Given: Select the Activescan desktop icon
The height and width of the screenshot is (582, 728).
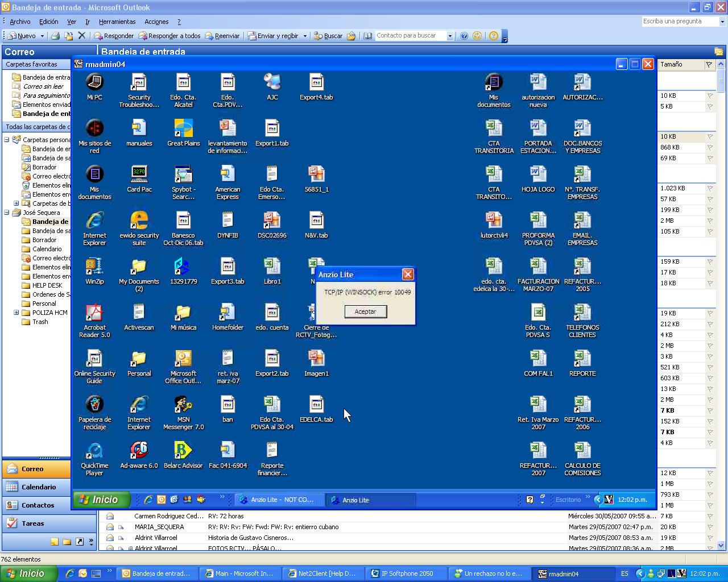Looking at the screenshot, I should [x=139, y=317].
